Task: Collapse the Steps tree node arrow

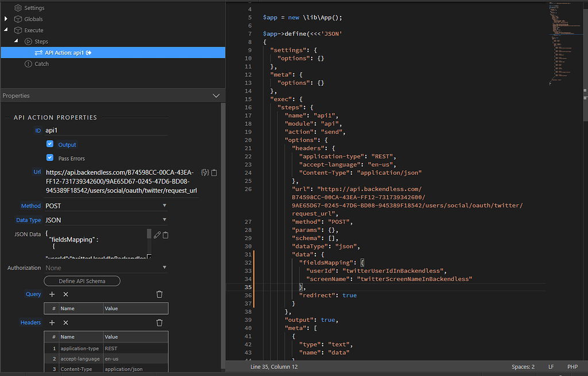Action: [x=16, y=41]
